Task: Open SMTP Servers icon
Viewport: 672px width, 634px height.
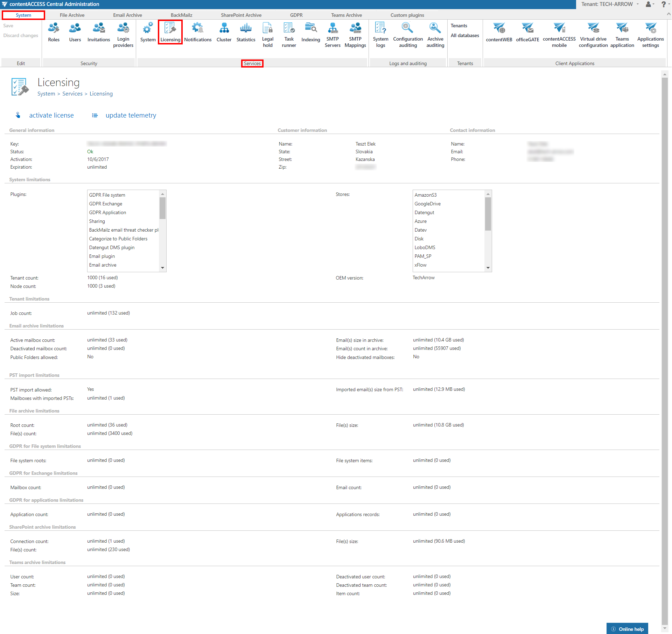Action: pyautogui.click(x=332, y=34)
